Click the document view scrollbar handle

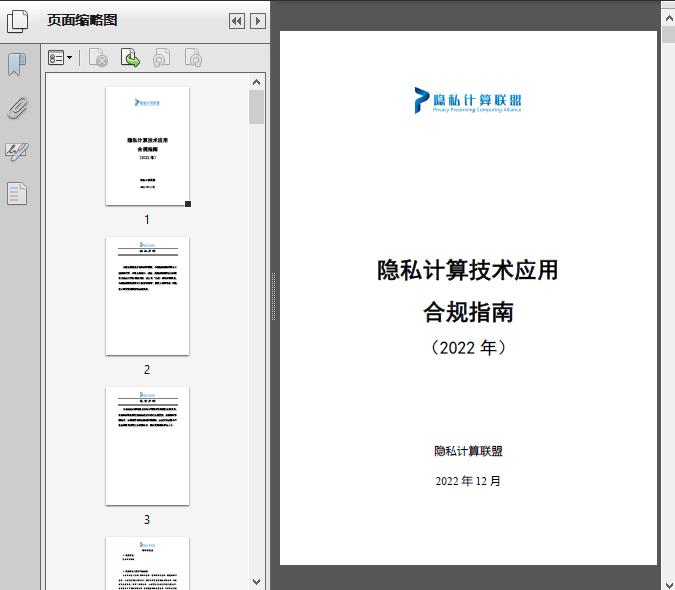[x=669, y=34]
